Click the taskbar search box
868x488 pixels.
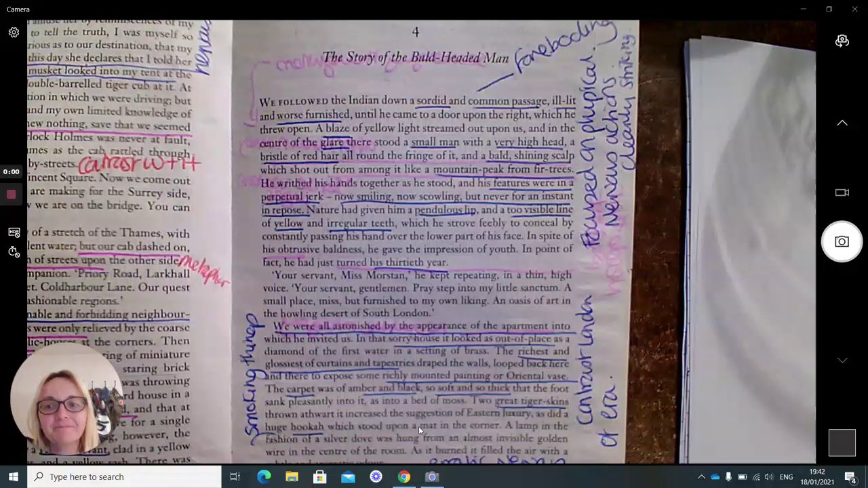pos(124,476)
